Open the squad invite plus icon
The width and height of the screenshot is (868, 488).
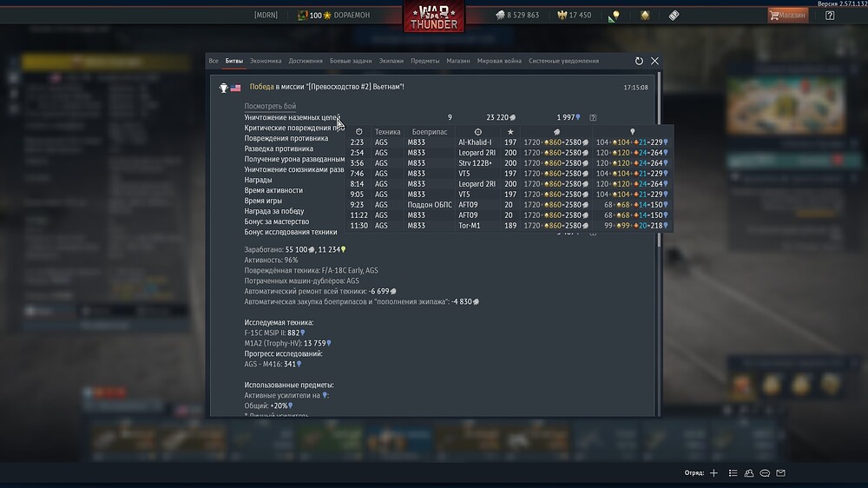(713, 473)
